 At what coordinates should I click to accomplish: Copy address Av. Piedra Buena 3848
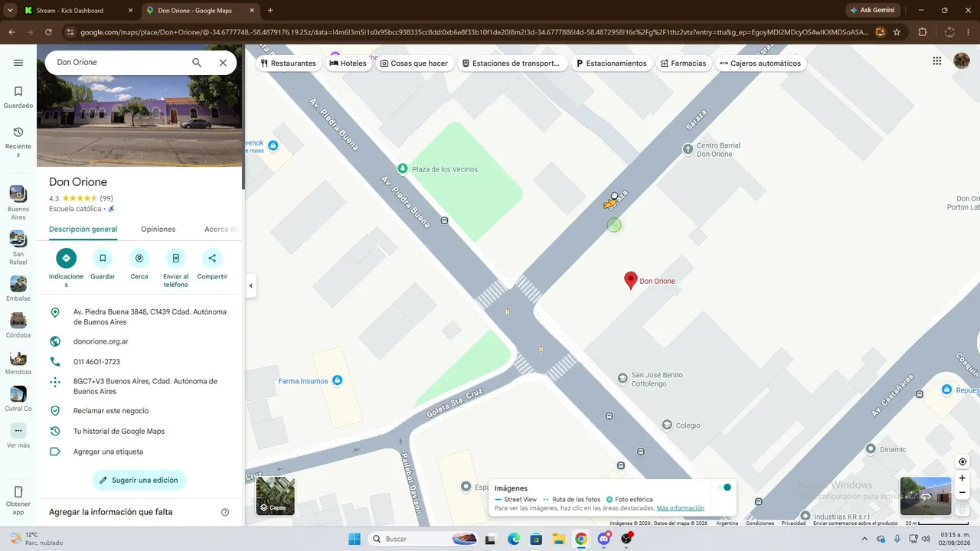(139, 317)
